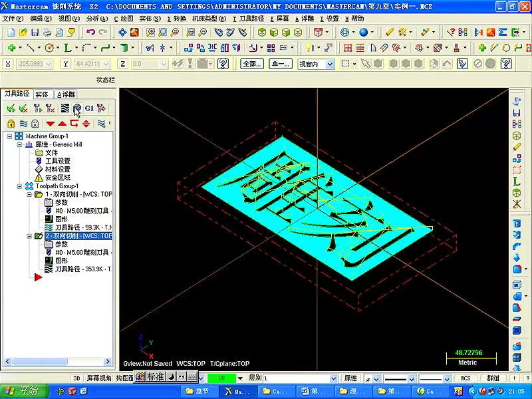Select 安全区域 in the tree
Viewport: 532px width, 399px height.
[x=58, y=178]
